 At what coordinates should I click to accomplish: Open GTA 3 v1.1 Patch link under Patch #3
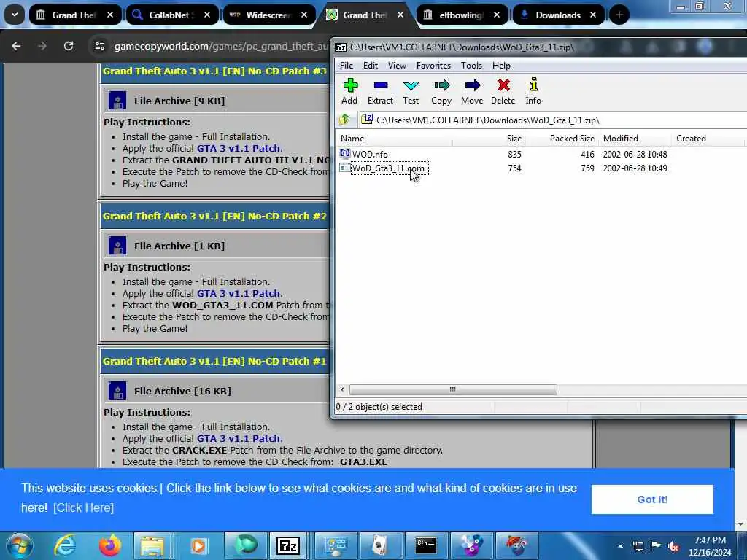coord(239,148)
